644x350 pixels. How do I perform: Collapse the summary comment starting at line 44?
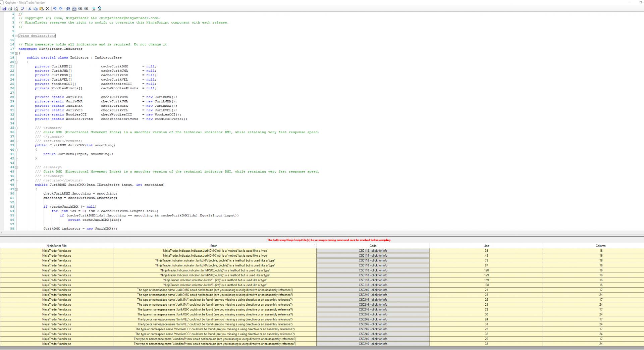(x=16, y=167)
